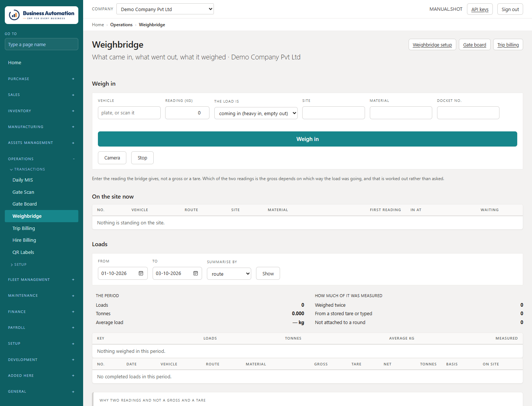Click Show to load the period
The width and height of the screenshot is (532, 406).
coord(268,273)
